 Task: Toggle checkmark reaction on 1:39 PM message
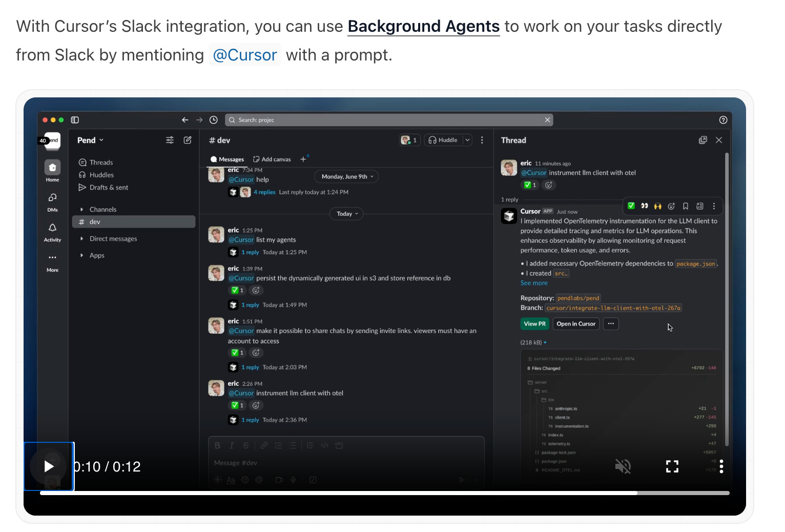(237, 290)
